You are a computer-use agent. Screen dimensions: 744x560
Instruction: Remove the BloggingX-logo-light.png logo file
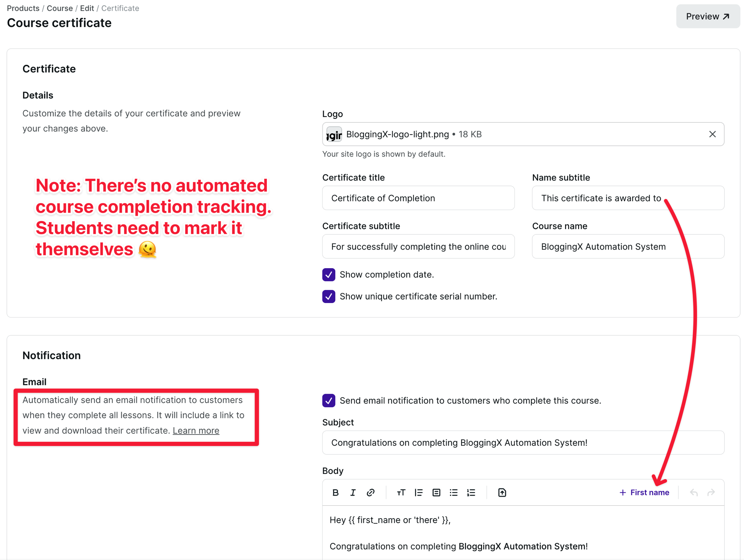(712, 134)
